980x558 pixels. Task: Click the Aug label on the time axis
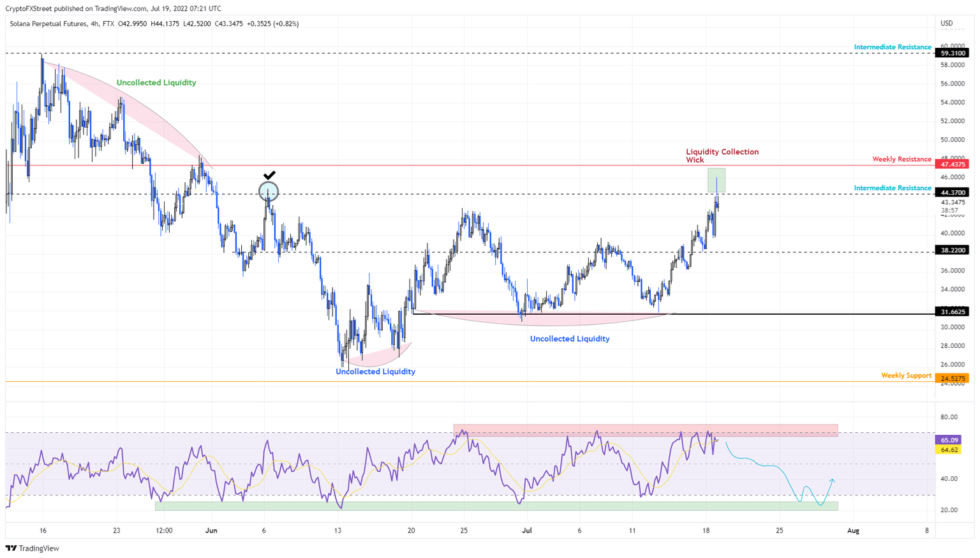(x=853, y=530)
